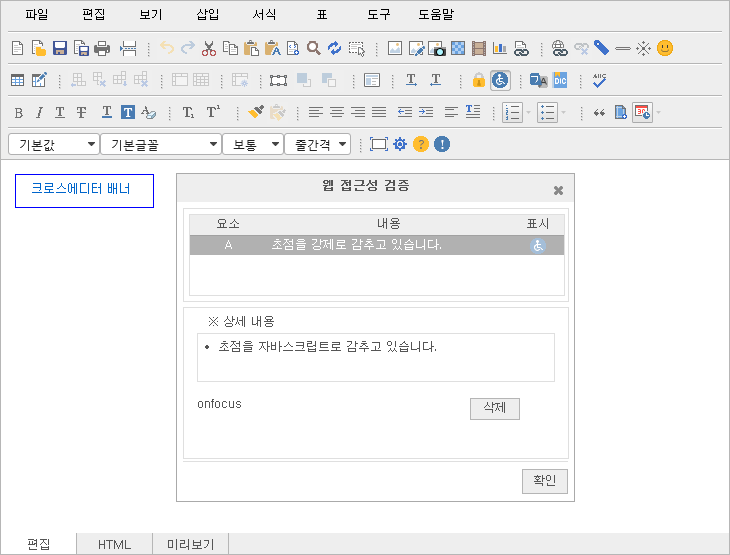Click the orange padlock icon

479,80
